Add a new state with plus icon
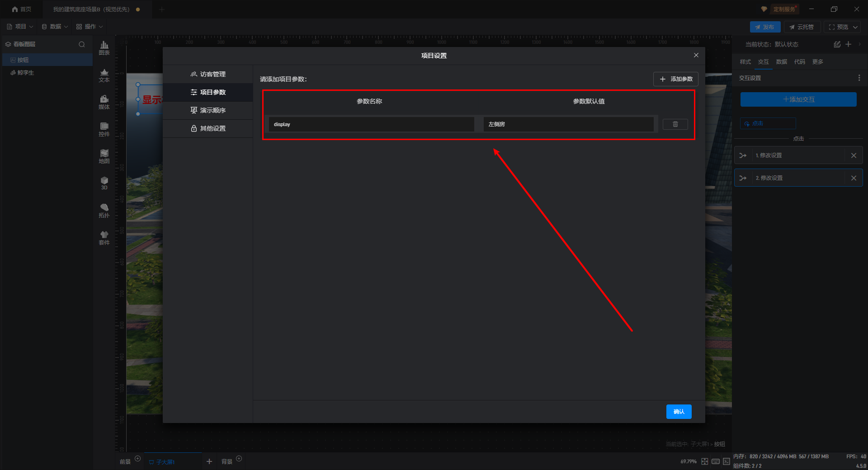The width and height of the screenshot is (868, 470). (x=849, y=44)
